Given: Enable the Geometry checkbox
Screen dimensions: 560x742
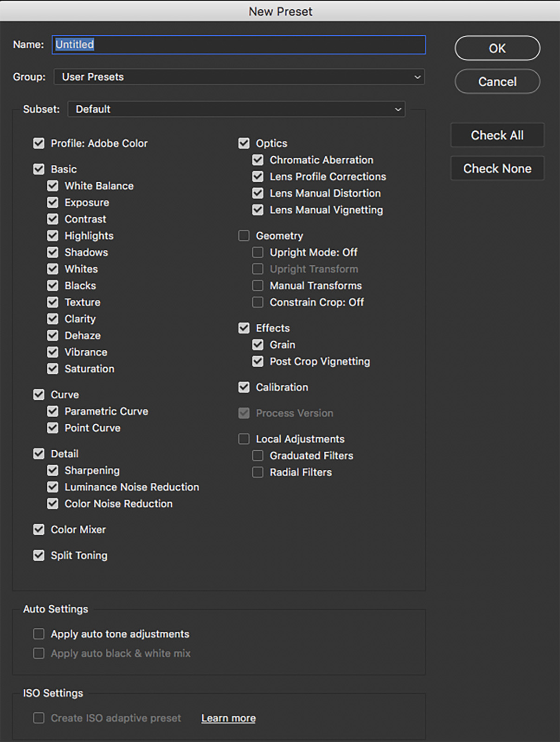Looking at the screenshot, I should (x=244, y=236).
